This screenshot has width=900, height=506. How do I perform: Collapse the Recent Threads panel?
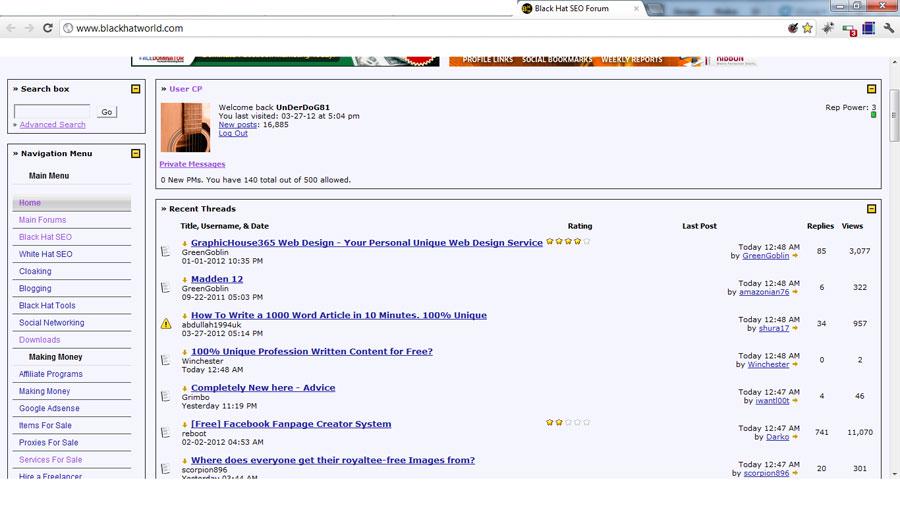point(871,209)
